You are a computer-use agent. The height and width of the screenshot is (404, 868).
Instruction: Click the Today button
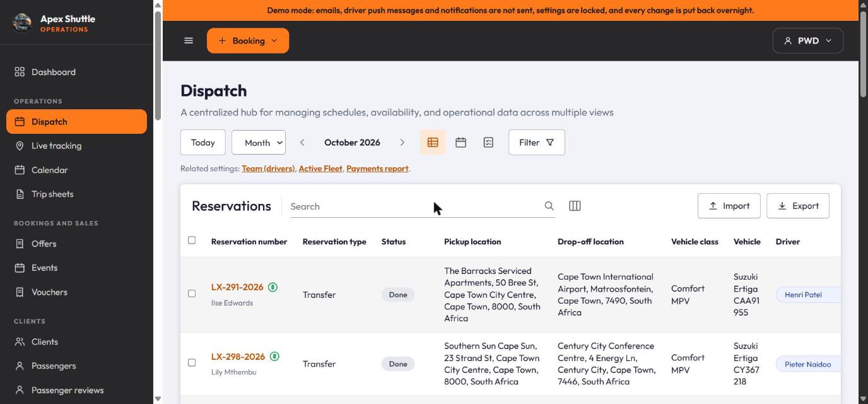pyautogui.click(x=203, y=143)
